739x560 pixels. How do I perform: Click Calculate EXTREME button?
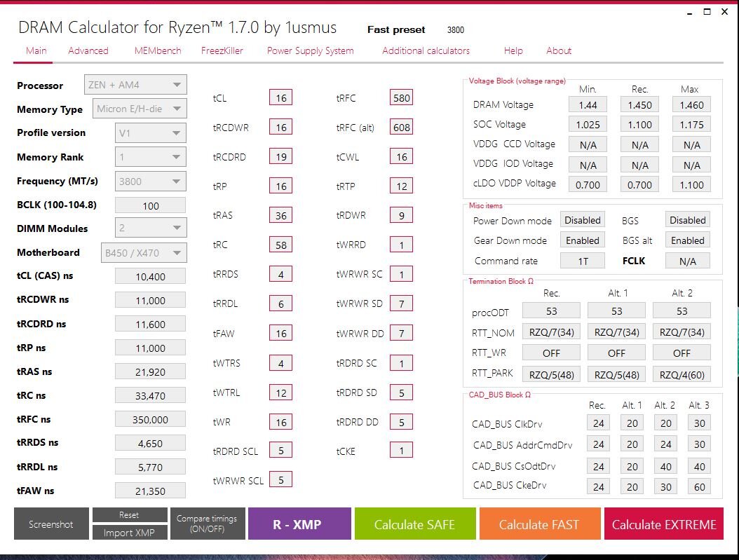click(663, 524)
